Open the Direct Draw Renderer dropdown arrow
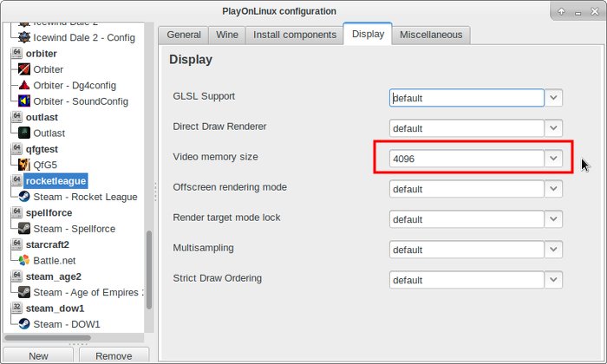The image size is (607, 364). 553,128
